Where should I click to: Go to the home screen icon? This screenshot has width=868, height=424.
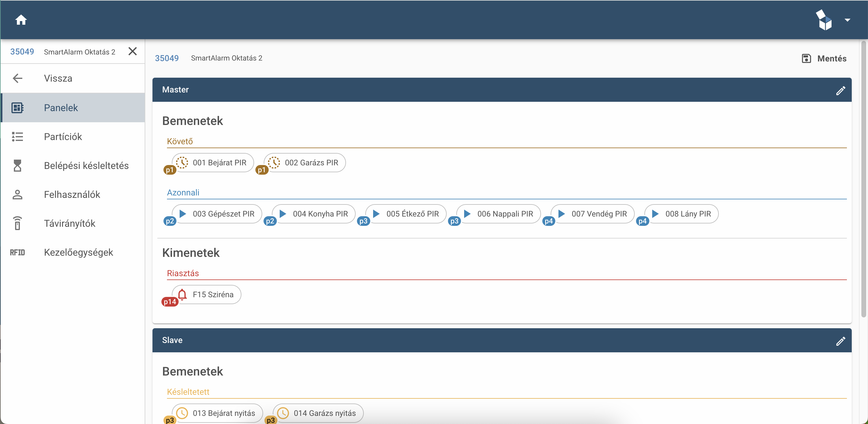21,20
